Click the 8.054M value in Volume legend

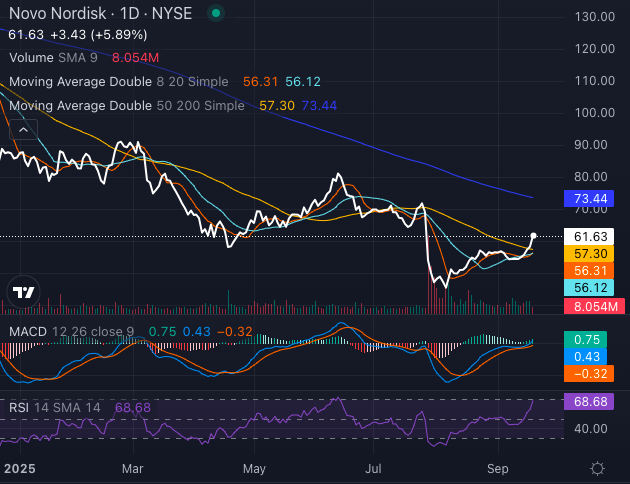[135, 58]
